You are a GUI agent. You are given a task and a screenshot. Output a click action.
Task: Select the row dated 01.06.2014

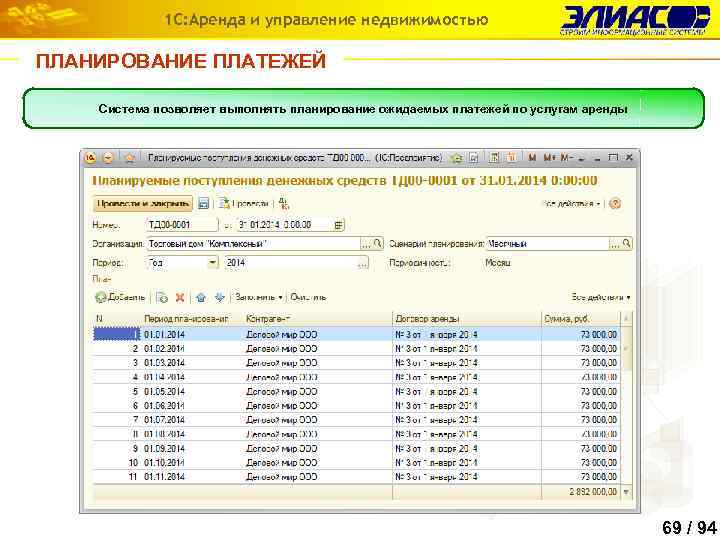[356, 406]
